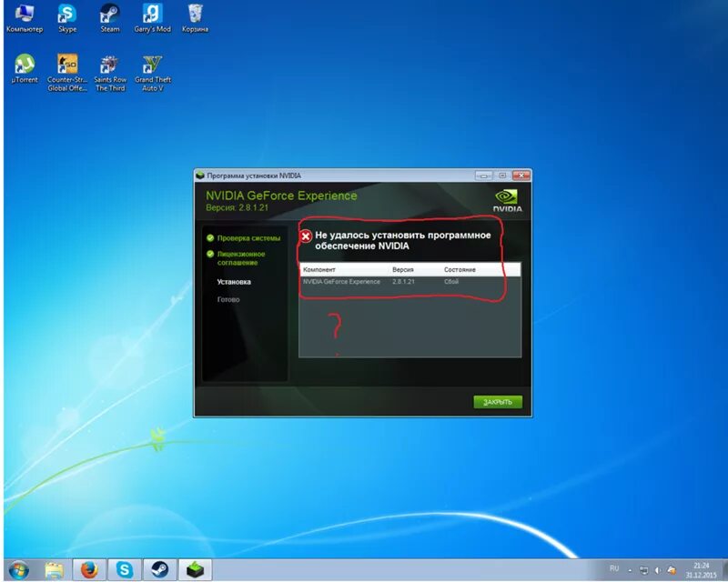The width and height of the screenshot is (728, 582).
Task: Minimize the NVIDIA installer window
Action: pyautogui.click(x=483, y=176)
